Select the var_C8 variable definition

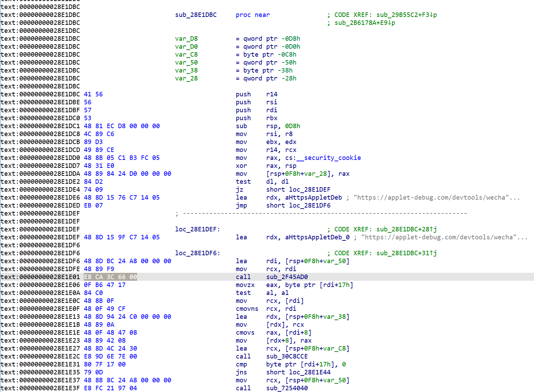tap(186, 55)
